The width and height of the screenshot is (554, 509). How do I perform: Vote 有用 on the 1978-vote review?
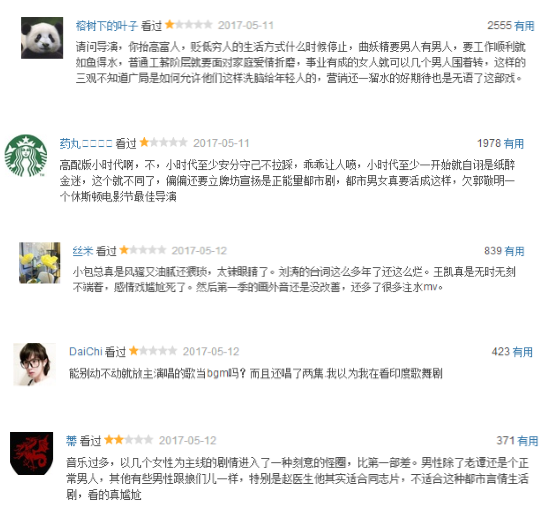514,143
